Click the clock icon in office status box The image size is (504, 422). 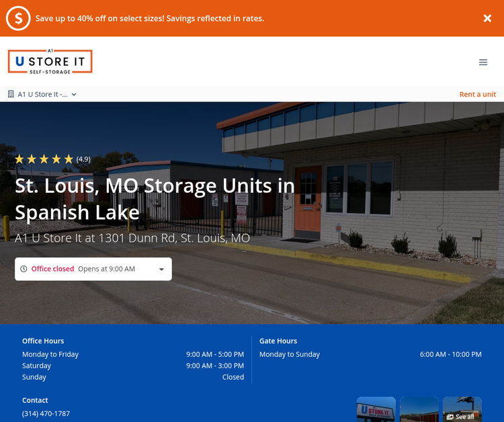click(x=24, y=269)
